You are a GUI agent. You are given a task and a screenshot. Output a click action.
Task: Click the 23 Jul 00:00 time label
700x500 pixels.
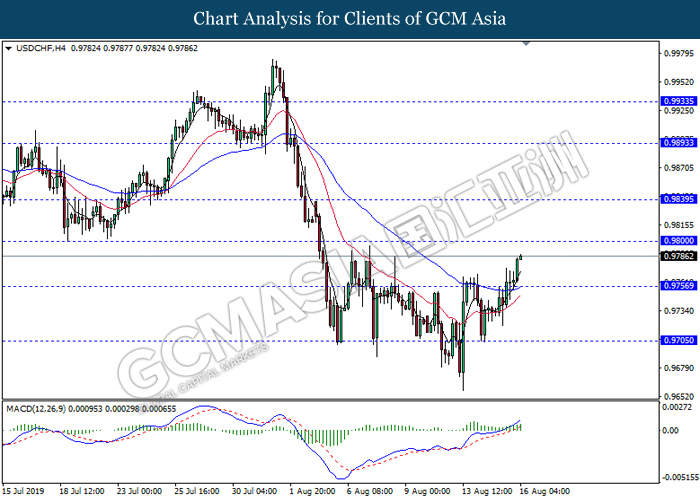click(x=139, y=491)
